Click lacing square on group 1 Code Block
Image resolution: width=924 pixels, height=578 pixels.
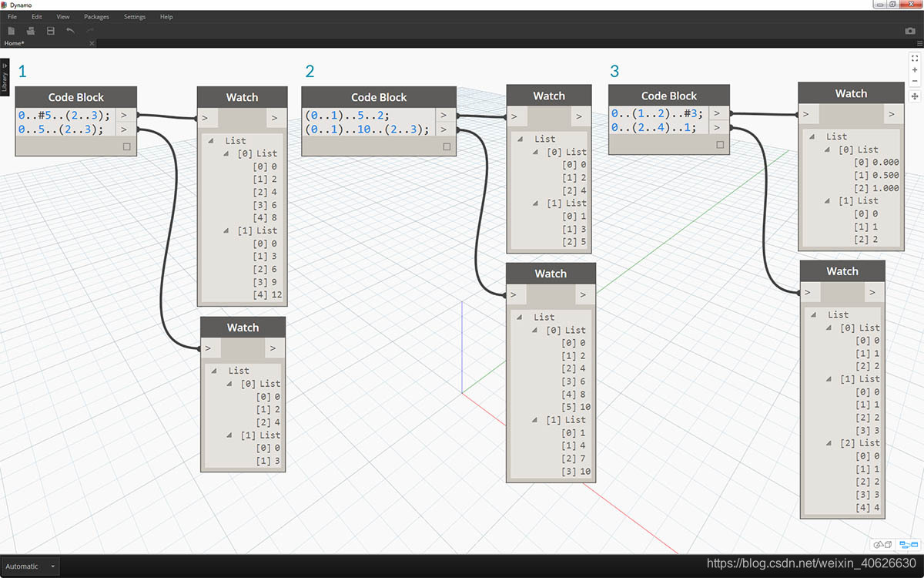[x=127, y=146]
